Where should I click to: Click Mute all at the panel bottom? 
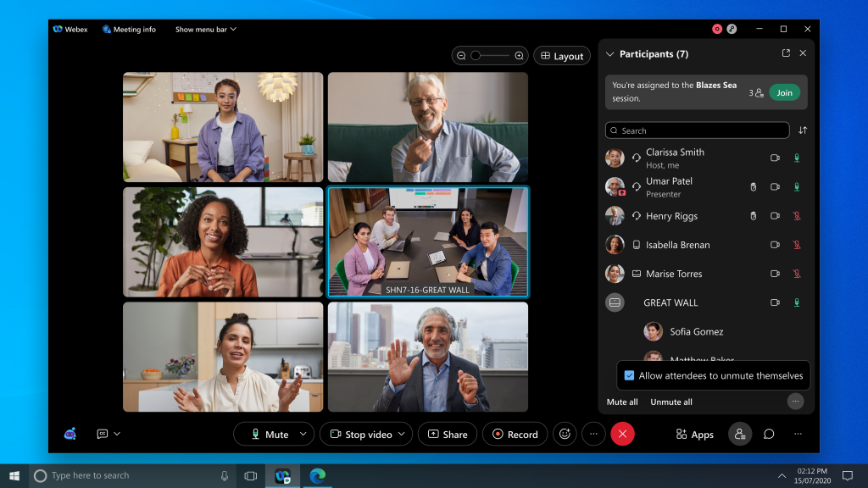621,402
